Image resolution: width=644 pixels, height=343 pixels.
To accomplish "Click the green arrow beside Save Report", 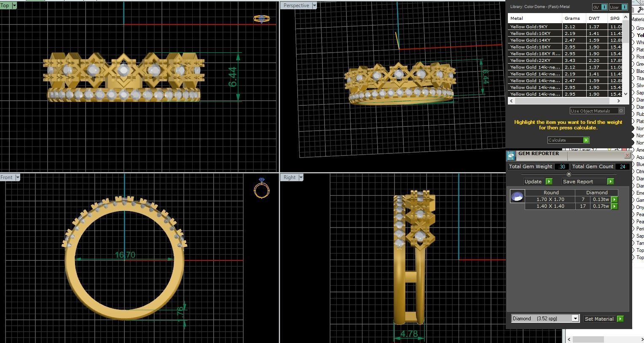I will [x=610, y=181].
